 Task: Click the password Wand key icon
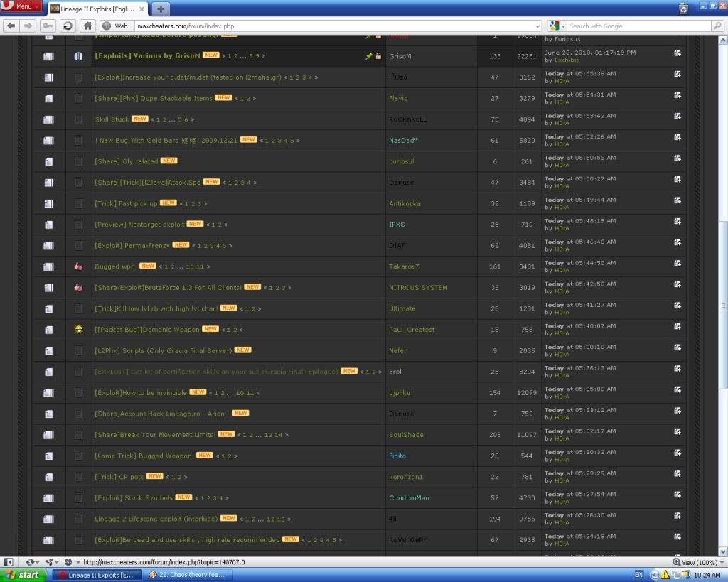tap(48, 26)
